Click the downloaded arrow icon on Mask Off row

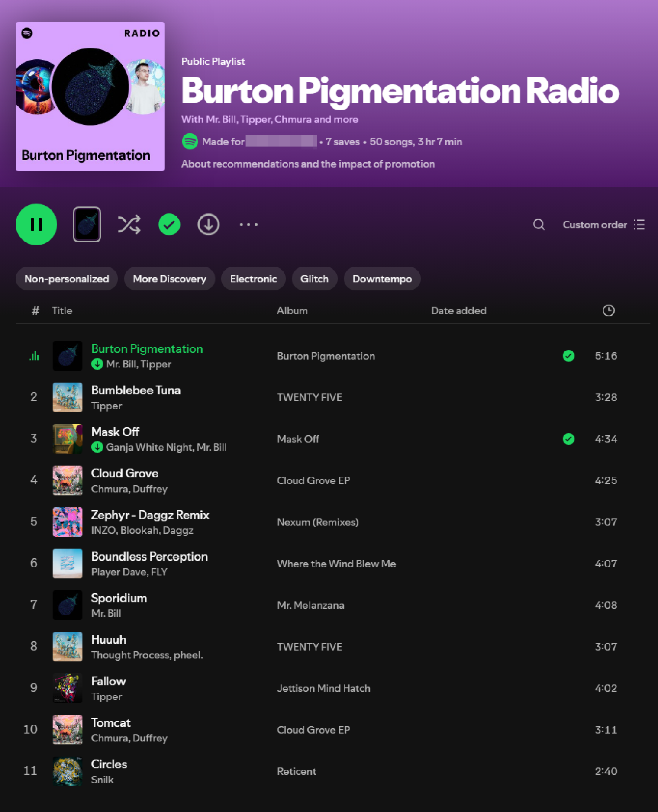97,447
